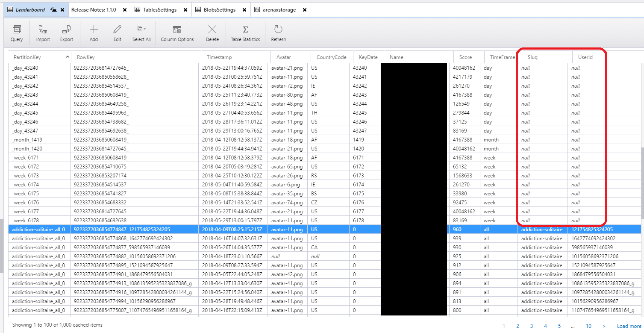Switch to the BlobsSettings tab
644x333 pixels.
[x=220, y=9]
